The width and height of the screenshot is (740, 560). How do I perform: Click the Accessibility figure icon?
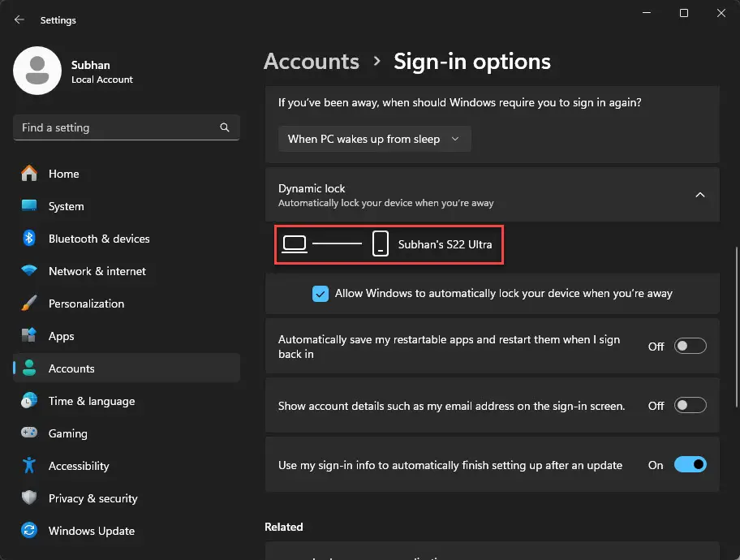click(29, 466)
